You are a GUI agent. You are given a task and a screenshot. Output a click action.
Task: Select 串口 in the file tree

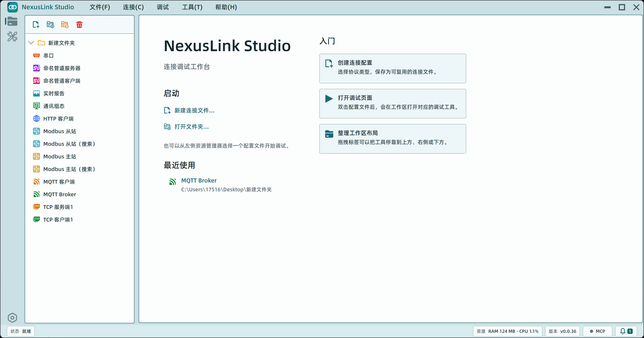80,55
